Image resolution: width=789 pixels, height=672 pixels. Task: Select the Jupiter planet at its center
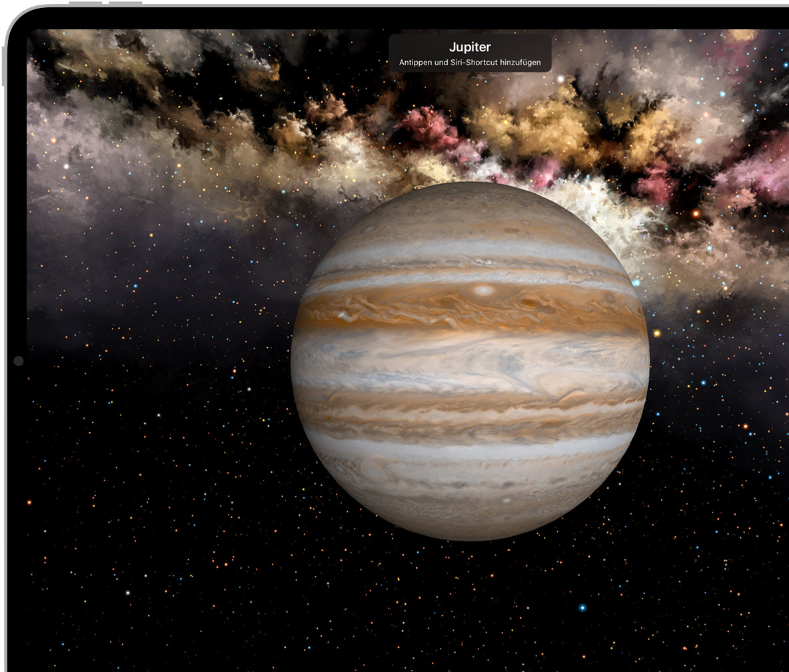[470, 361]
